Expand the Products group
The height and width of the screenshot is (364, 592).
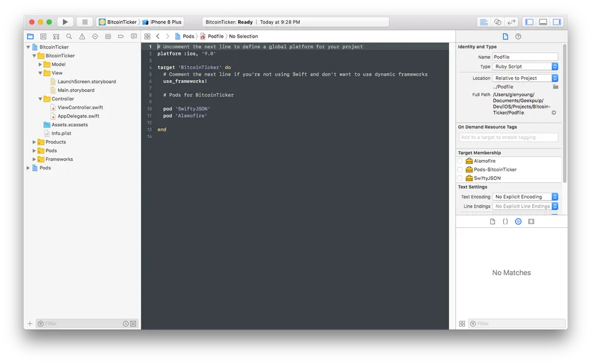coord(33,142)
